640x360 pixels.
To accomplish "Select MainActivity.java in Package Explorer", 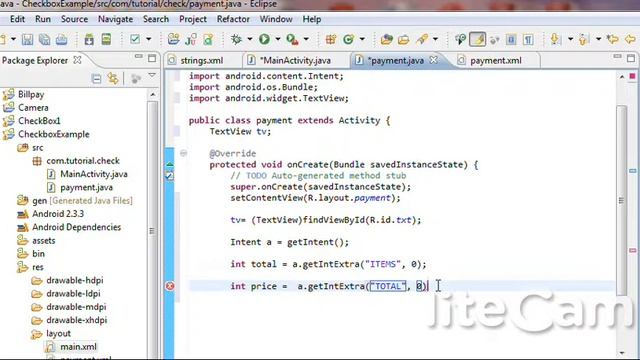I will point(94,174).
